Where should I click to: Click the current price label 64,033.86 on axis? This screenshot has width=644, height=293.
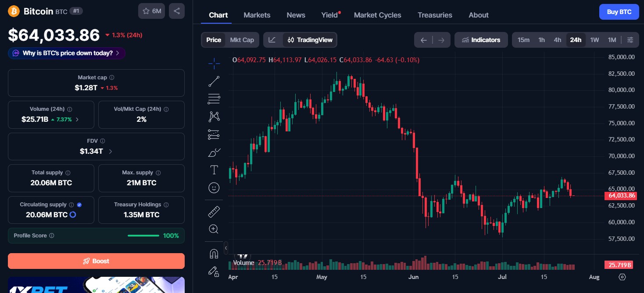click(x=622, y=195)
